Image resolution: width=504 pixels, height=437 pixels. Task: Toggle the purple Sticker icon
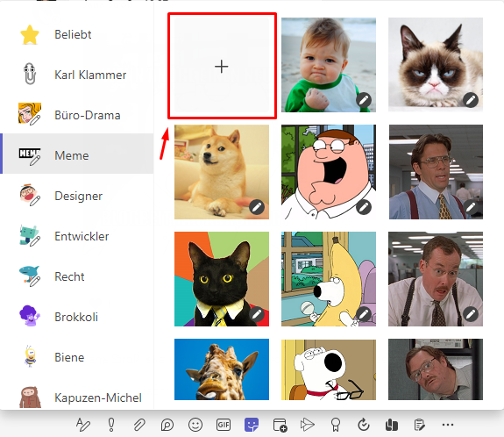click(252, 425)
